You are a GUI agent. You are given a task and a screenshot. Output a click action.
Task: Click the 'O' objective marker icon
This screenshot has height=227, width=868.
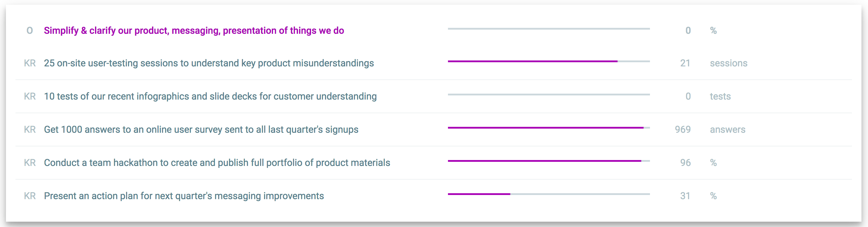tap(30, 31)
